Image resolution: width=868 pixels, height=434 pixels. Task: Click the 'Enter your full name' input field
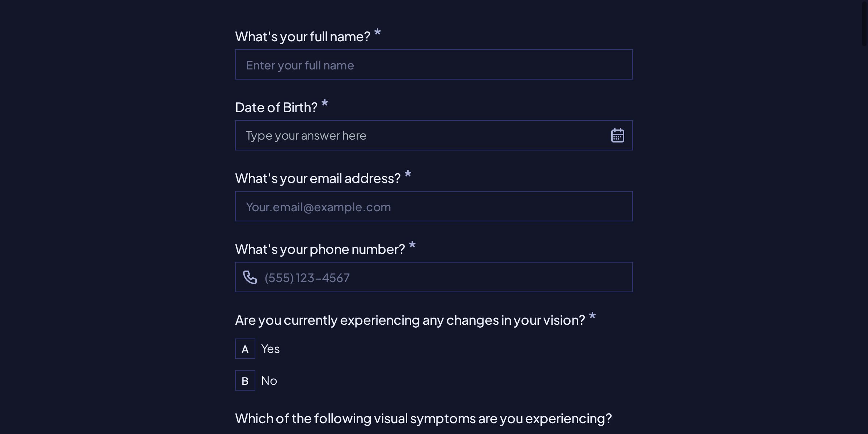point(434,64)
